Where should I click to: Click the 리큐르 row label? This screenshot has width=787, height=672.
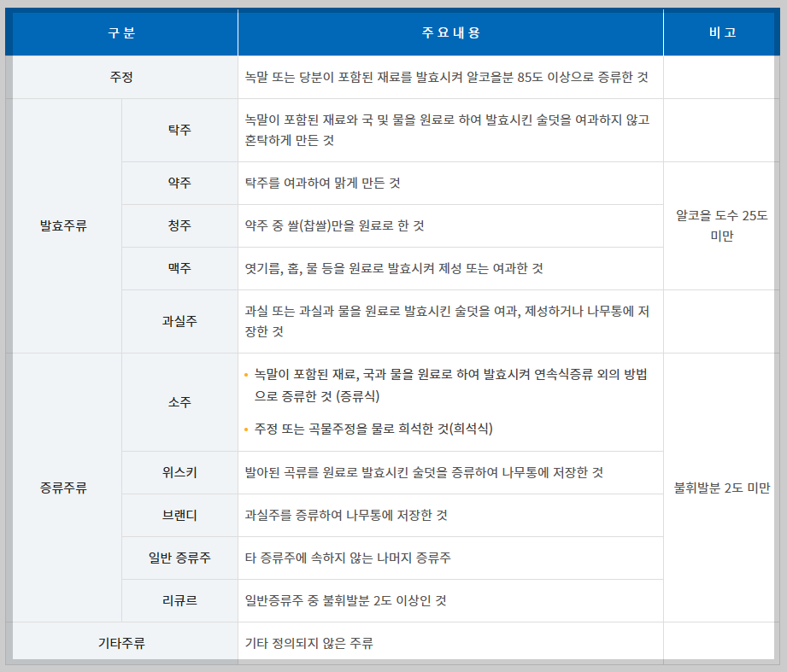(179, 600)
